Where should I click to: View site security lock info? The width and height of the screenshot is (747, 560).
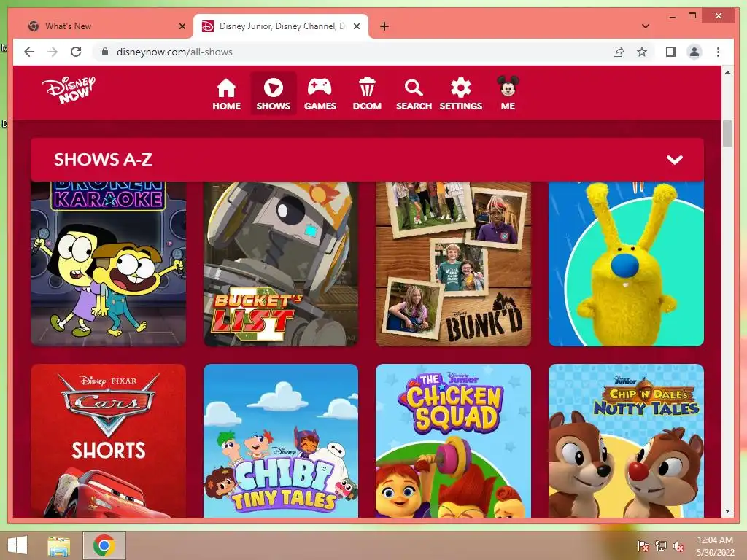coord(105,52)
